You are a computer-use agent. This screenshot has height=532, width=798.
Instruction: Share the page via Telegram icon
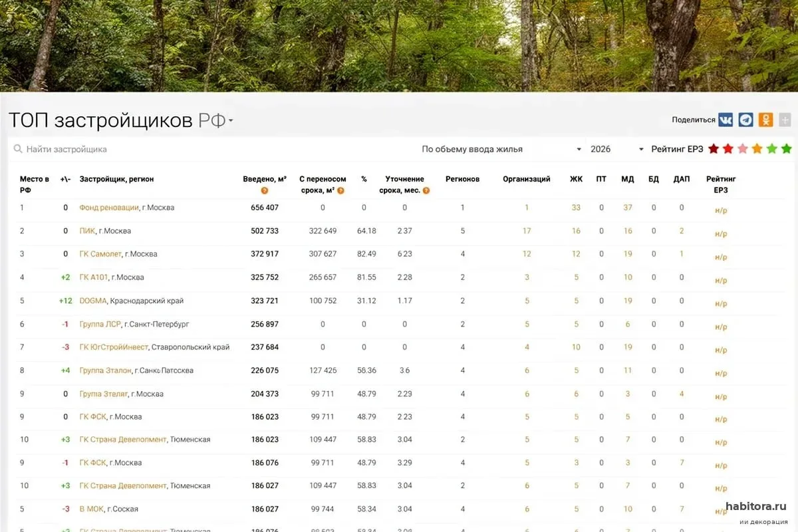[746, 120]
